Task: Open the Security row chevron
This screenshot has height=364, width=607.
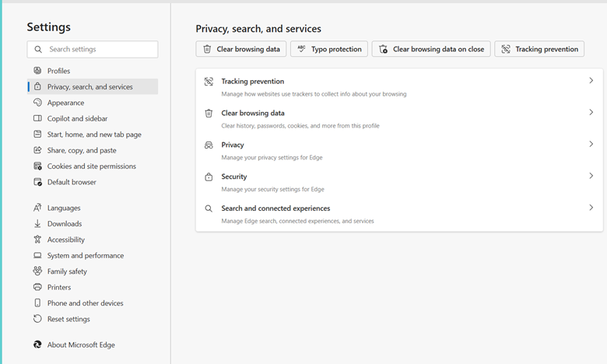Action: [591, 177]
